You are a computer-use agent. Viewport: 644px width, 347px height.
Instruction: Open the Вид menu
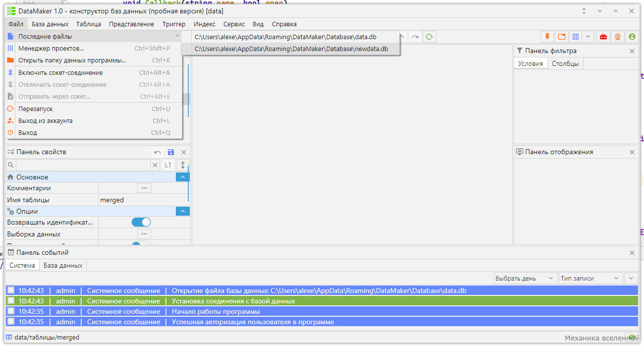258,24
